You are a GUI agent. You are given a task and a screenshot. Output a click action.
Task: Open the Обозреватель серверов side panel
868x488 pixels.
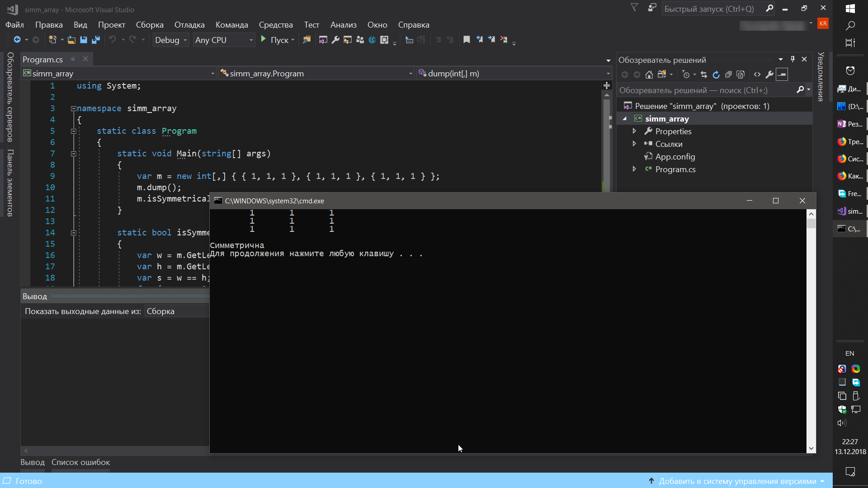(10, 97)
